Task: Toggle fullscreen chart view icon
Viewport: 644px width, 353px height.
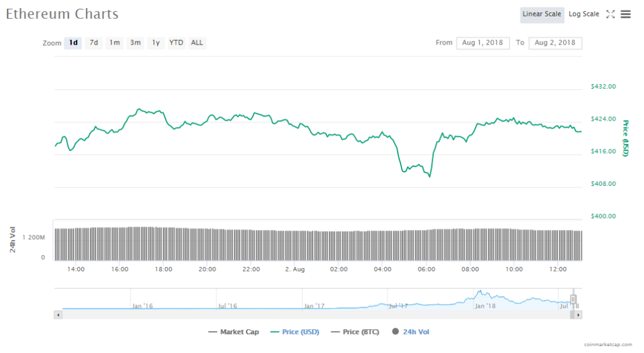Action: (610, 14)
